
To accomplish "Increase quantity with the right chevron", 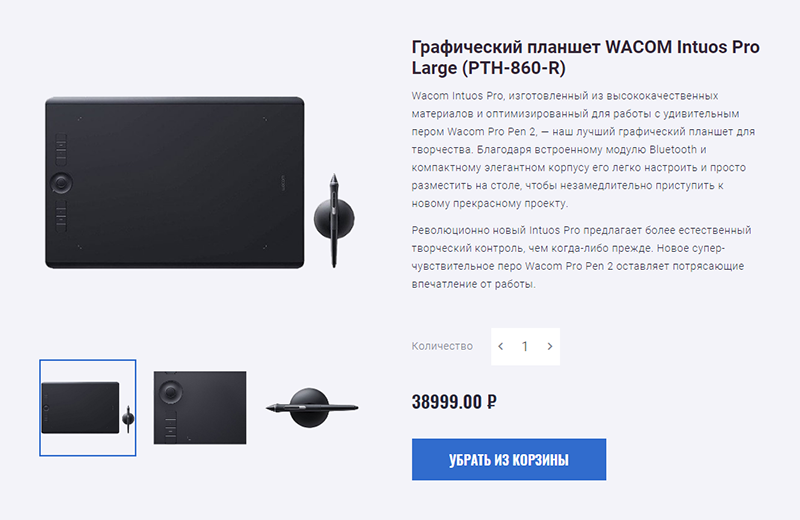I will point(549,346).
